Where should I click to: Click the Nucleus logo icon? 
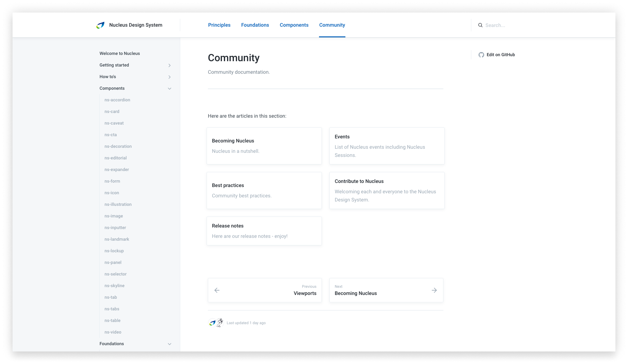point(100,25)
